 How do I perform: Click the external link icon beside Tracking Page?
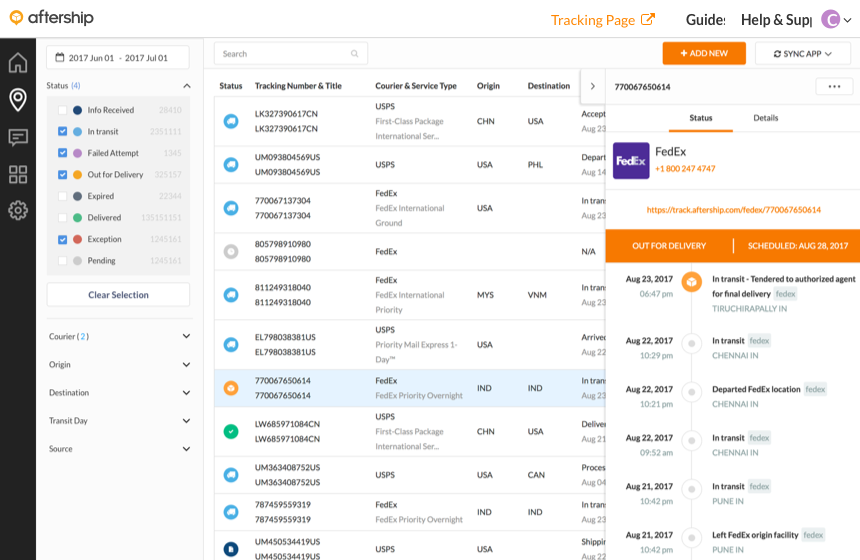pos(648,19)
